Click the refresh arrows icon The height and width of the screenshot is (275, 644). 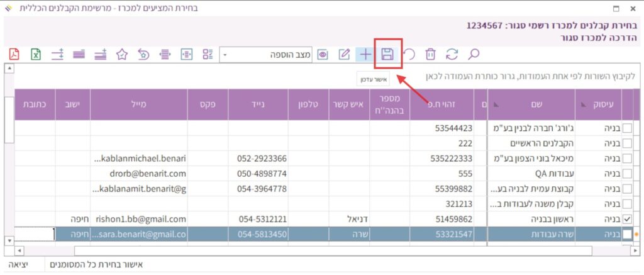click(452, 54)
